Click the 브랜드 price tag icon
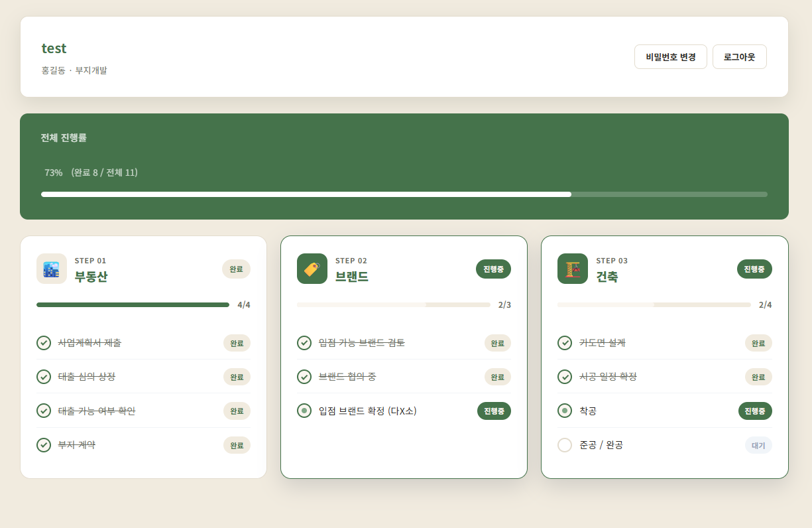The image size is (812, 528). pos(312,269)
